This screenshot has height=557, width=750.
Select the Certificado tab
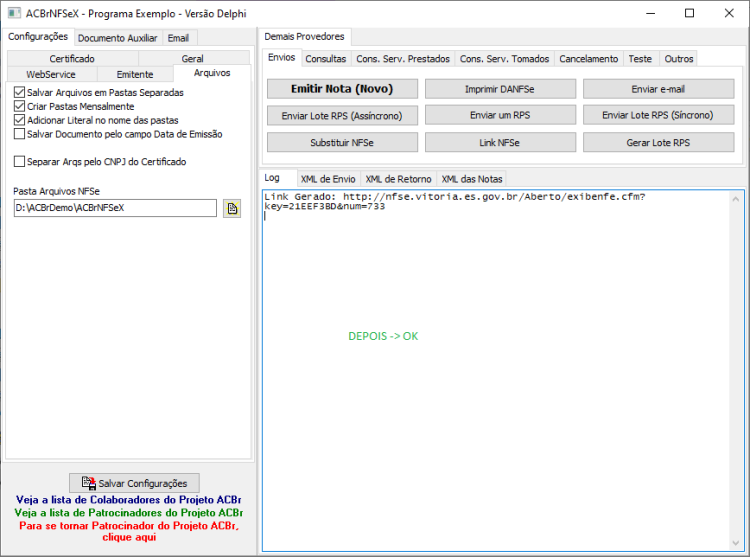(72, 58)
